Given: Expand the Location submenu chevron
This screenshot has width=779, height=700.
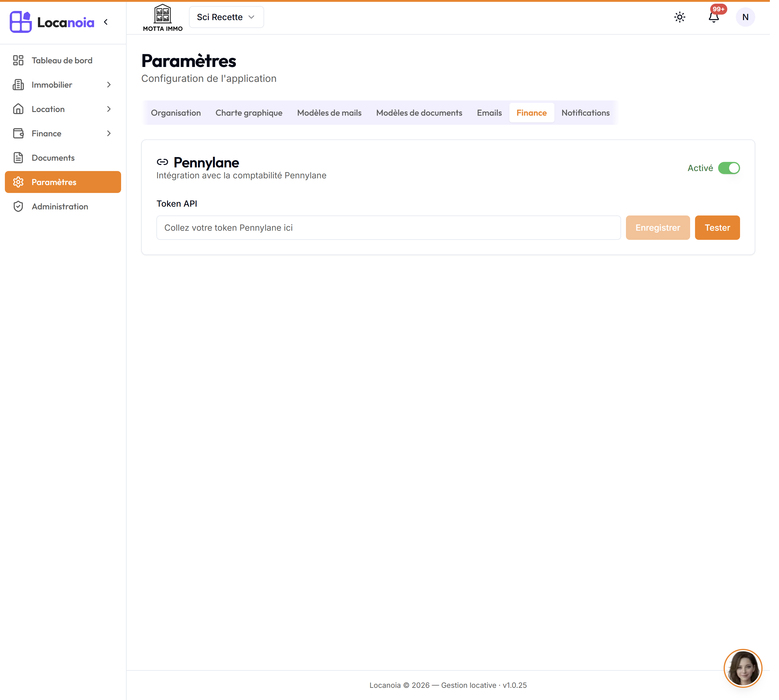Looking at the screenshot, I should 109,109.
